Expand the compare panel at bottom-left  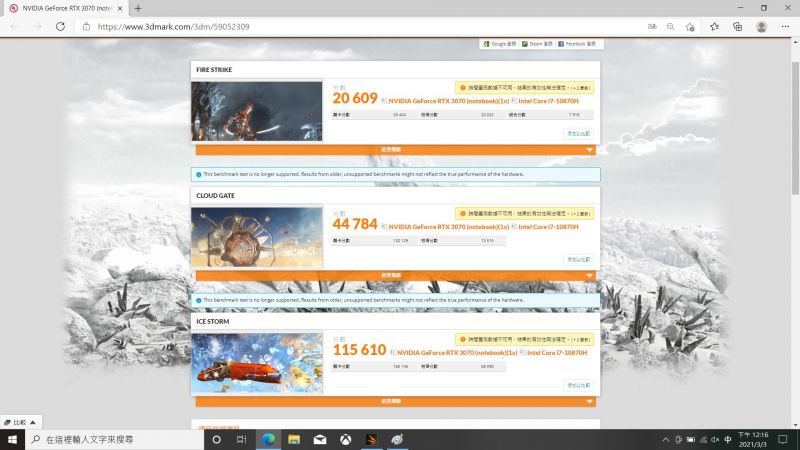click(x=20, y=422)
